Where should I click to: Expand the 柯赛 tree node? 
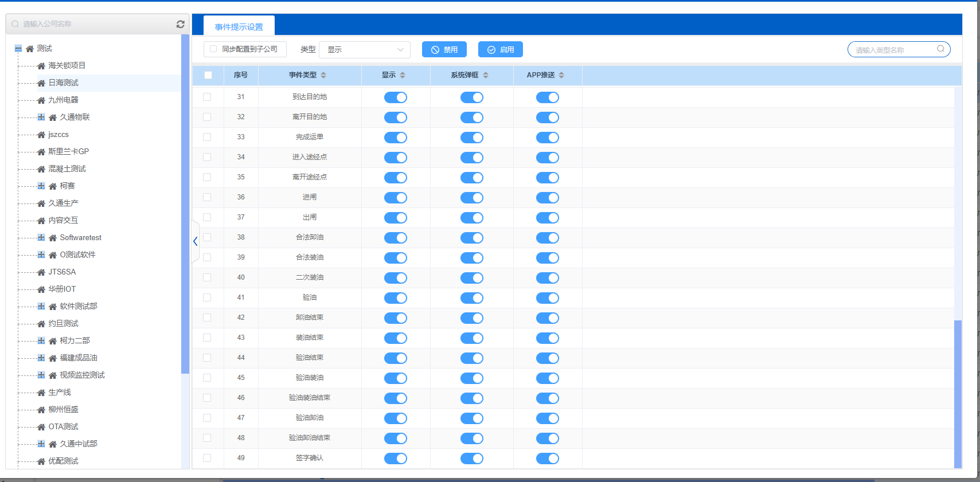pyautogui.click(x=41, y=186)
